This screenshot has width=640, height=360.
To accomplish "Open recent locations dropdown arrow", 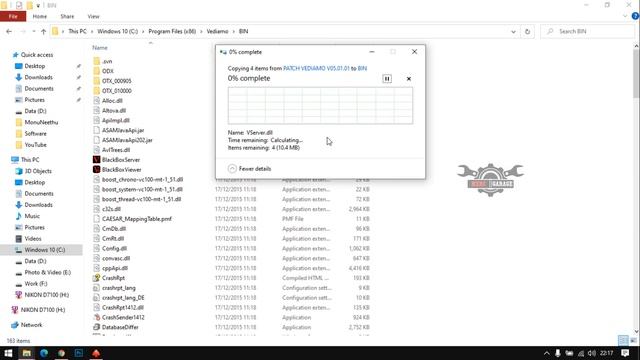I will [33, 31].
